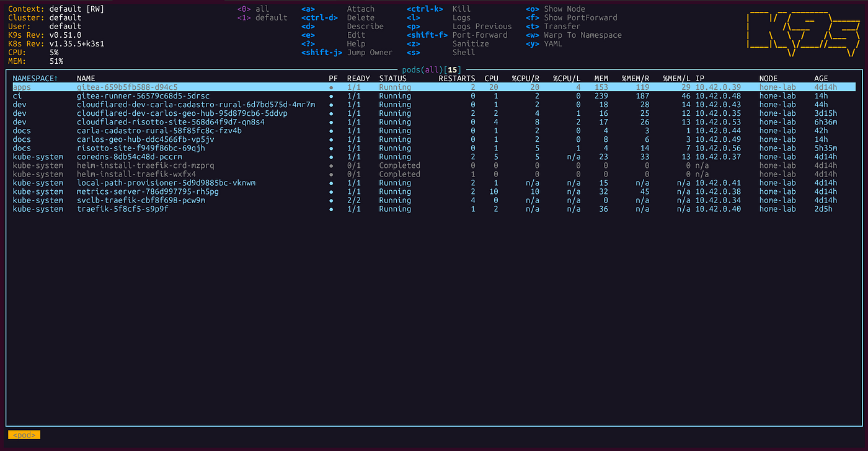
Task: Select pod coredns-8db54c48d-pccrm
Action: [434, 157]
